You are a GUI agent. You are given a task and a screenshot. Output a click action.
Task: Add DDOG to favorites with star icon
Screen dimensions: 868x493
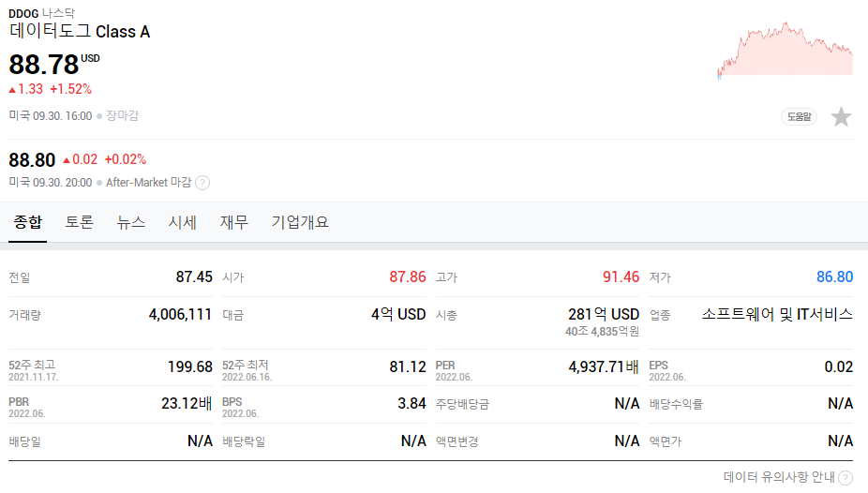point(841,117)
